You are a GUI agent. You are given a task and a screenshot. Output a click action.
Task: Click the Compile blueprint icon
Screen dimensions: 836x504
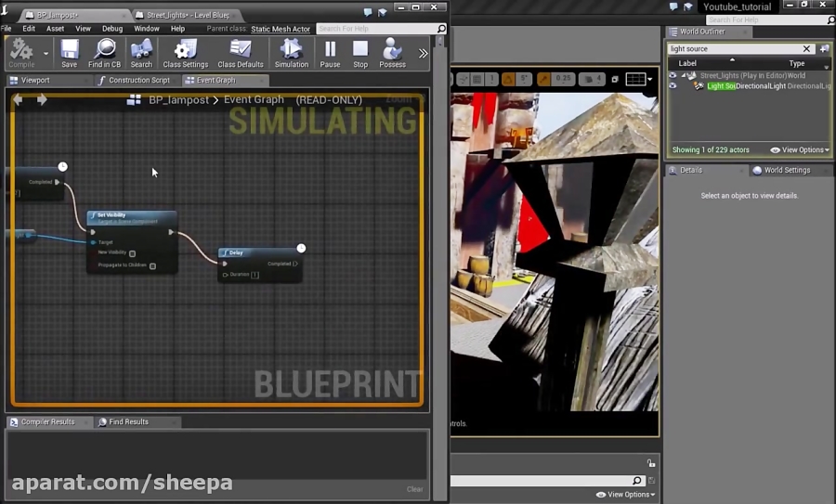click(21, 53)
